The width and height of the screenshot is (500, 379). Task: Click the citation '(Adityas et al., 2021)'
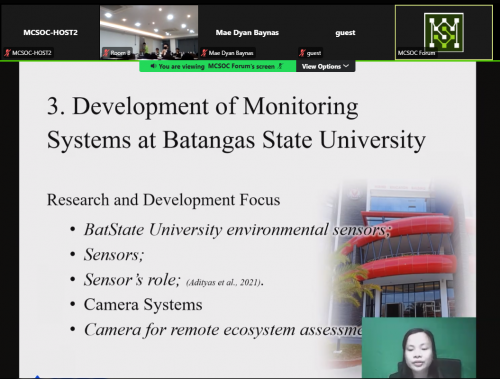[223, 283]
